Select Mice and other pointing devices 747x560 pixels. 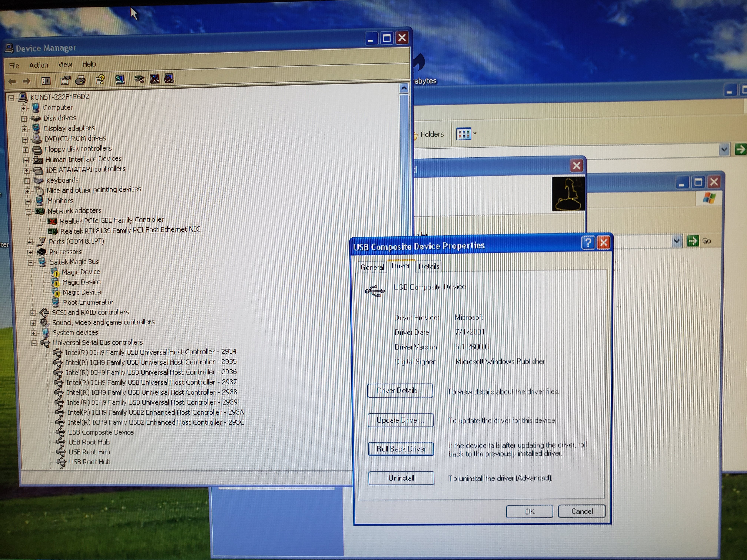(x=94, y=190)
